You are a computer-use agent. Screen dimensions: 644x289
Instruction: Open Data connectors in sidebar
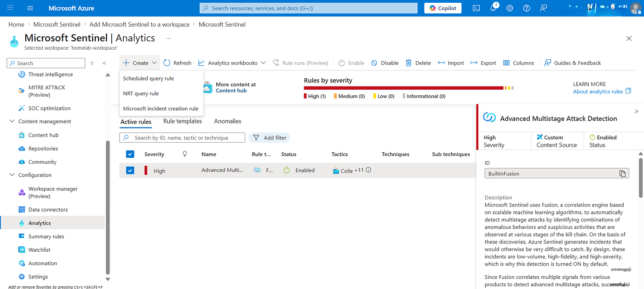pos(48,209)
